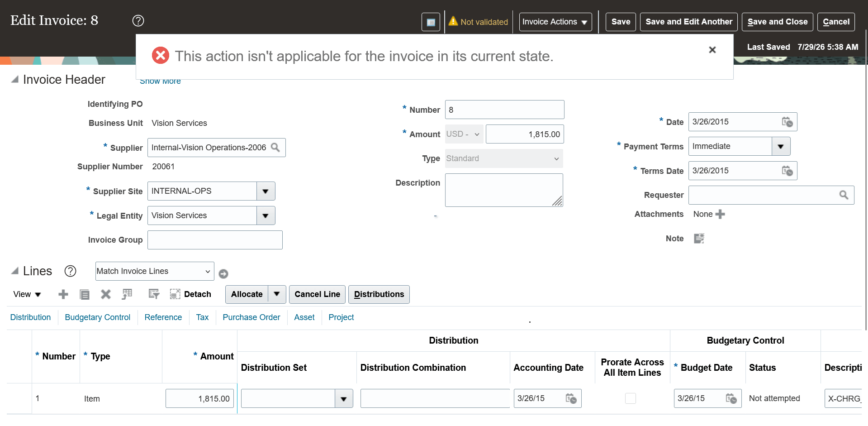Switch to the Tax tab
Screen dimensions: 868x426
tap(202, 317)
